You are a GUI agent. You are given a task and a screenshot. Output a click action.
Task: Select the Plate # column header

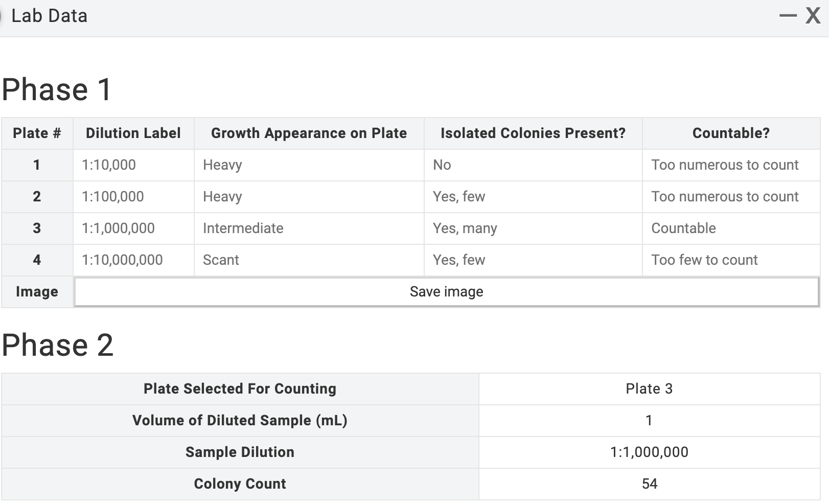click(x=37, y=133)
